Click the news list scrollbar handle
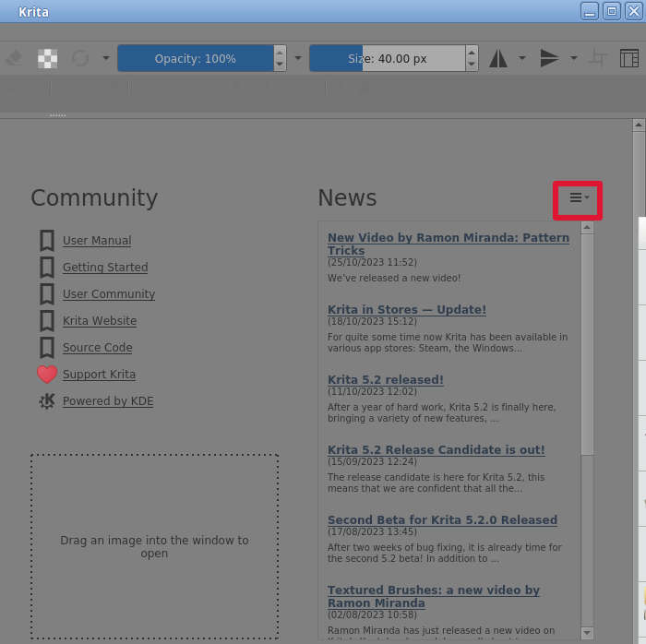This screenshot has width=646, height=644. pyautogui.click(x=587, y=345)
